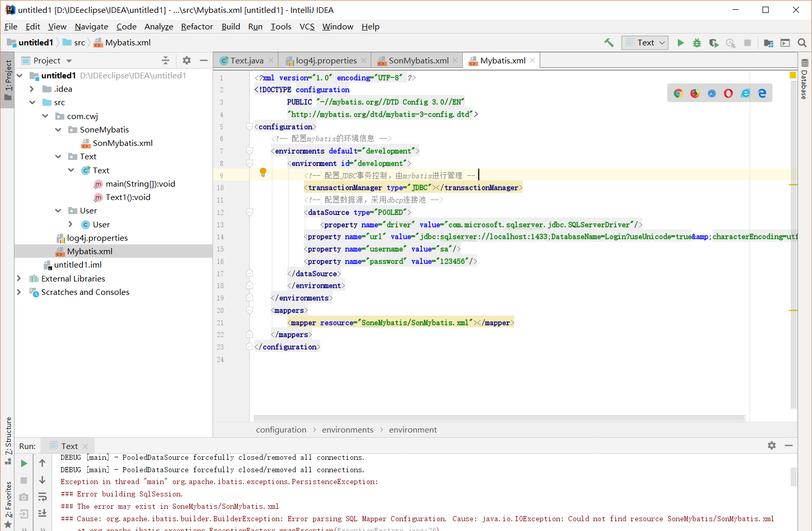Viewport: 812px width, 531px height.
Task: Toggle soft-wrap in Run console
Action: click(42, 496)
